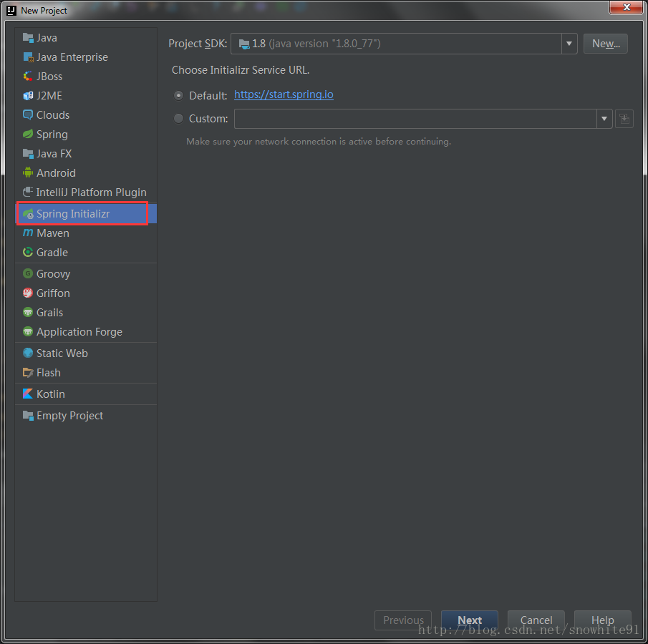Select Spring project type text
This screenshot has height=644, width=648.
[x=52, y=135]
